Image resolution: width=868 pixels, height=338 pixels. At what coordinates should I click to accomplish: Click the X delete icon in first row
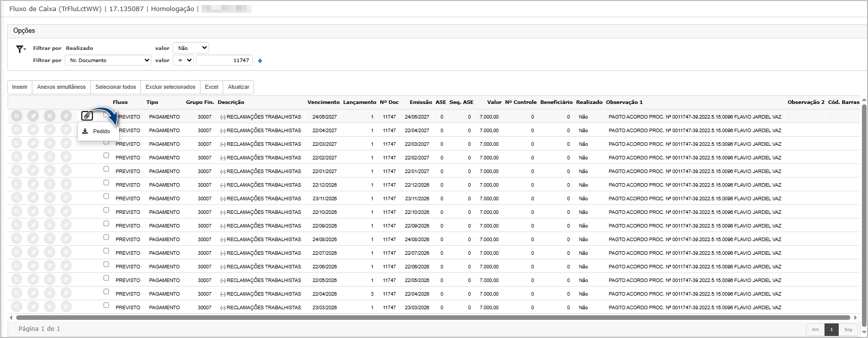coord(49,116)
